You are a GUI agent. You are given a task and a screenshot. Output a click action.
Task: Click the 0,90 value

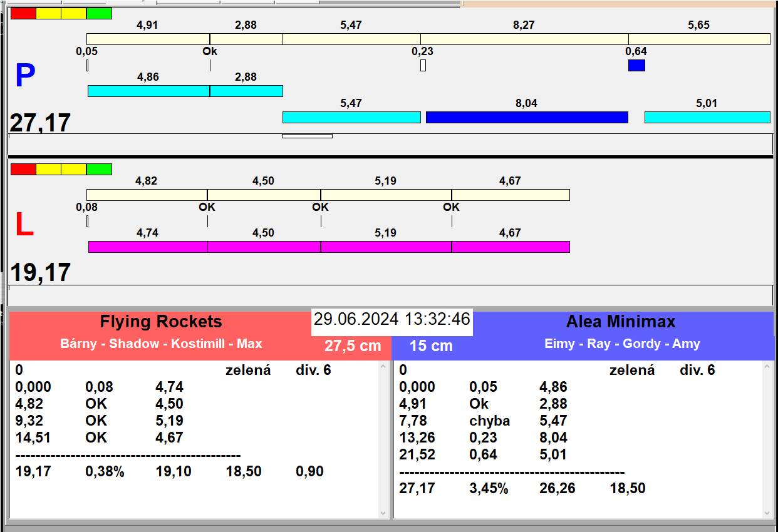point(309,471)
